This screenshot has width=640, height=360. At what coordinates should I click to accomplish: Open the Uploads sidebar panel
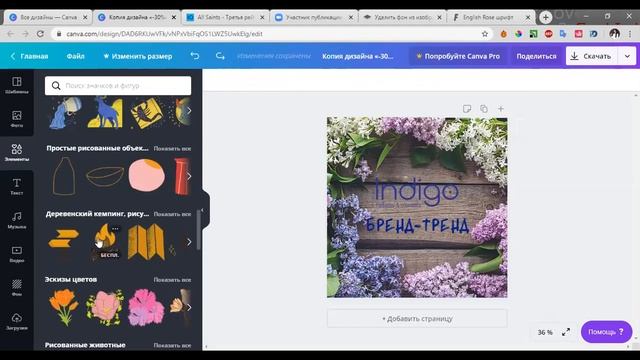pyautogui.click(x=17, y=321)
